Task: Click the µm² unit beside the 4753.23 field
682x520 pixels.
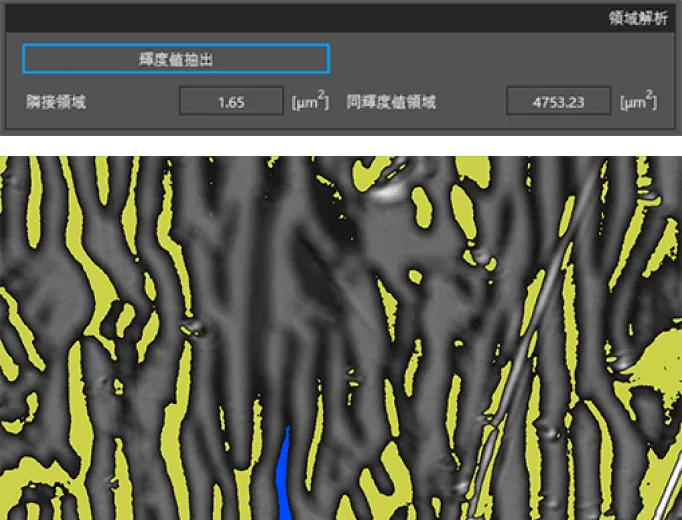Action: coord(637,102)
